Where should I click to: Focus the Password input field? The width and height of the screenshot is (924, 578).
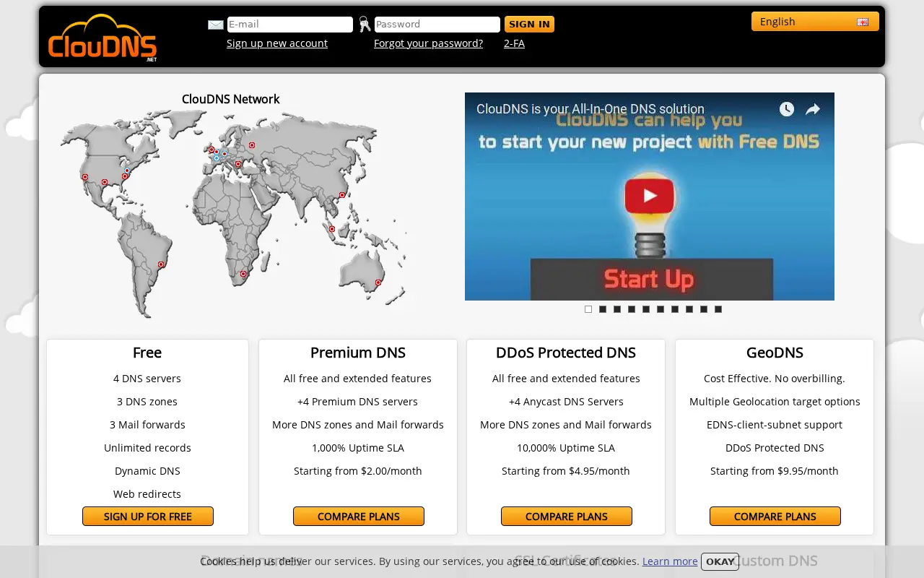tap(437, 25)
